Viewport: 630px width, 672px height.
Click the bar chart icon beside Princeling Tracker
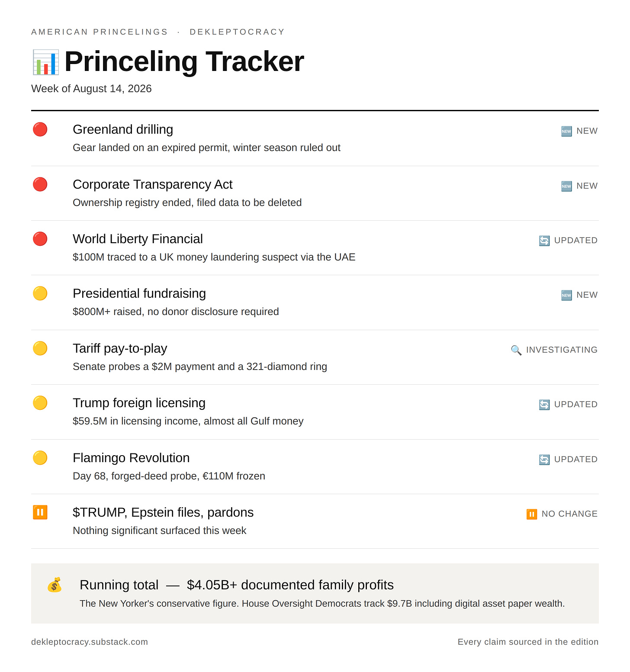(x=45, y=62)
